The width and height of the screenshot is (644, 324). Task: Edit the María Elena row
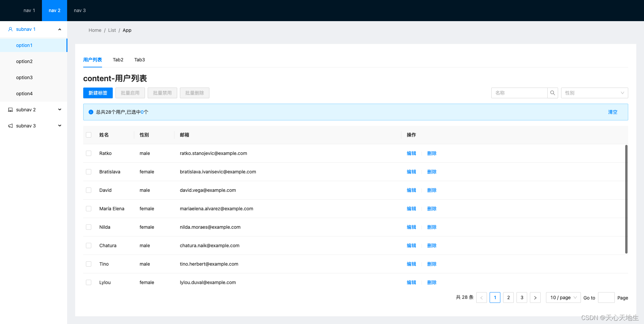tap(411, 209)
